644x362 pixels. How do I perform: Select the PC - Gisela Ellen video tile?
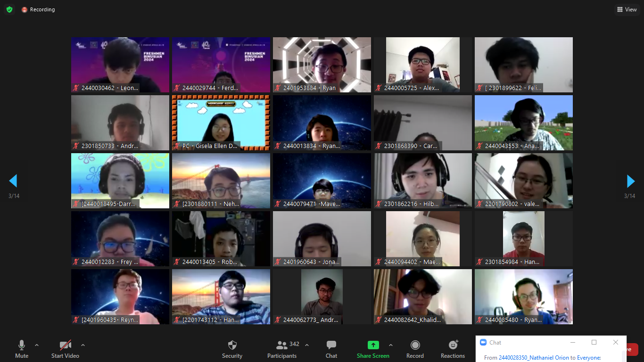click(x=221, y=123)
